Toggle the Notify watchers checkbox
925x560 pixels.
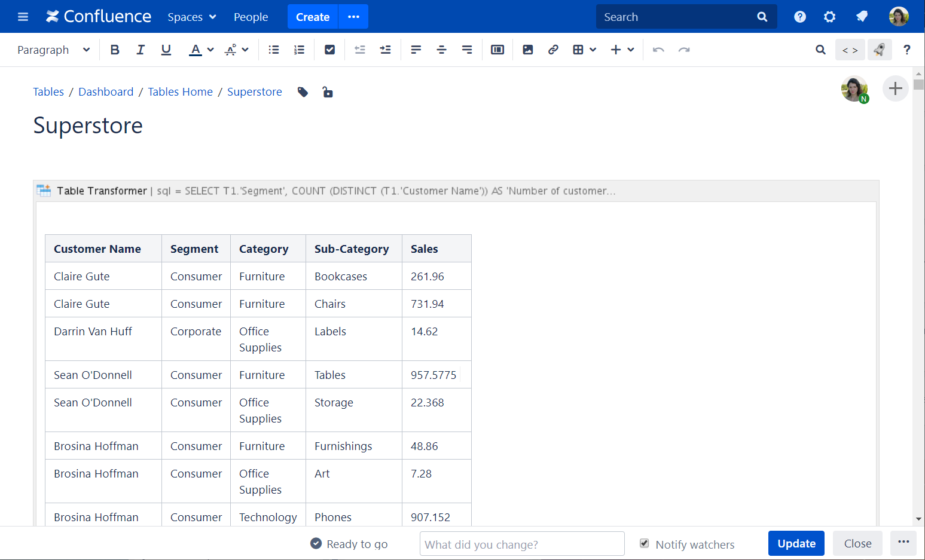[645, 543]
